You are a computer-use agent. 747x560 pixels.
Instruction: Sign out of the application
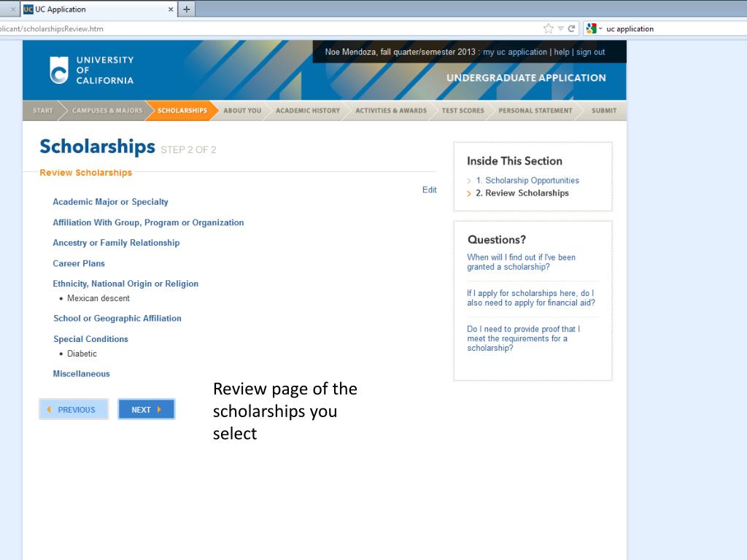[x=591, y=52]
